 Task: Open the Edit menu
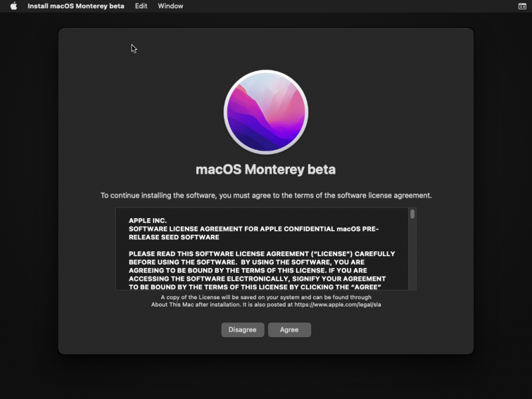point(141,6)
